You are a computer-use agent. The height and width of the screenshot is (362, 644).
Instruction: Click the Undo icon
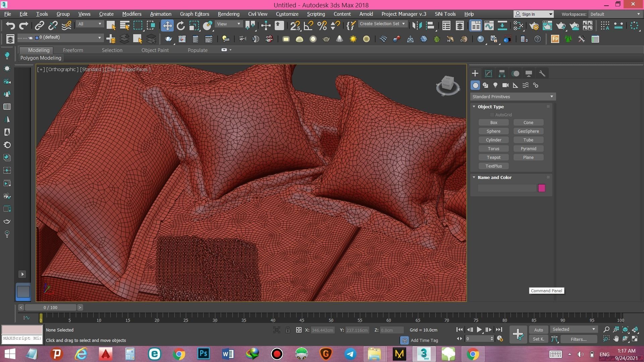tap(10, 25)
